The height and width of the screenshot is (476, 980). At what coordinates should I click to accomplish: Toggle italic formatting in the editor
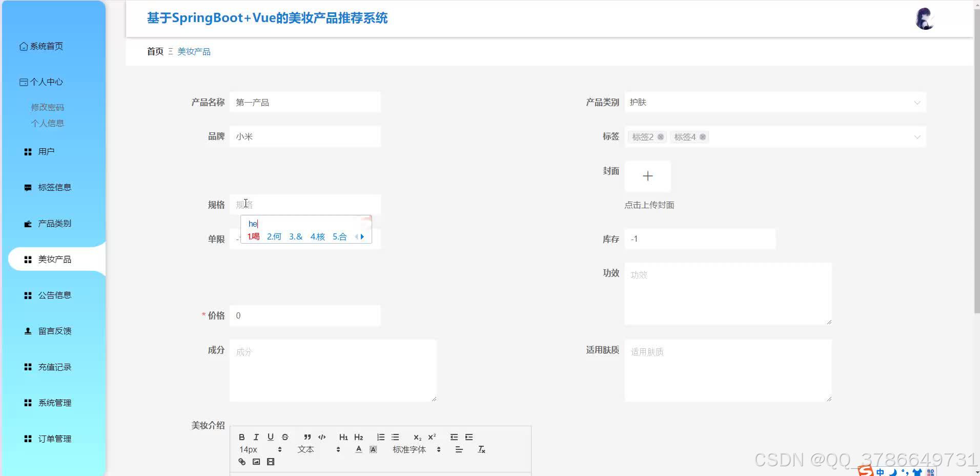[x=256, y=437]
